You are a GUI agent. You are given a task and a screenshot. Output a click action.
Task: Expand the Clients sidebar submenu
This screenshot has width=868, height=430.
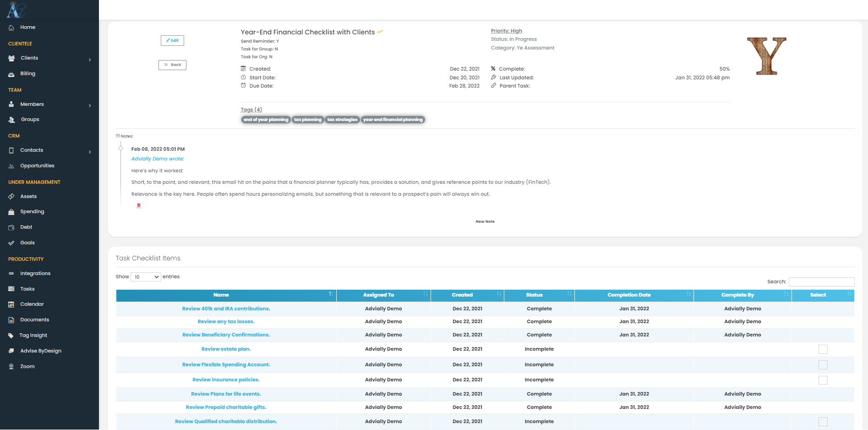coord(90,59)
